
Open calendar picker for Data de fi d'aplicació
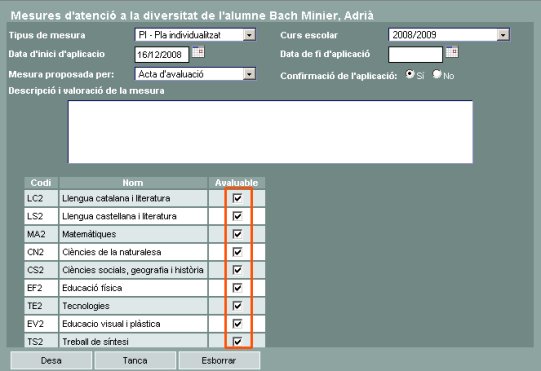tap(452, 52)
